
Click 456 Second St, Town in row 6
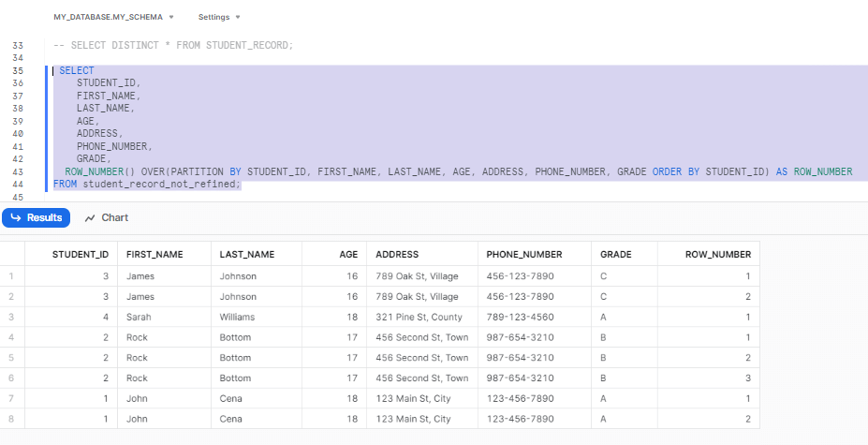click(421, 378)
